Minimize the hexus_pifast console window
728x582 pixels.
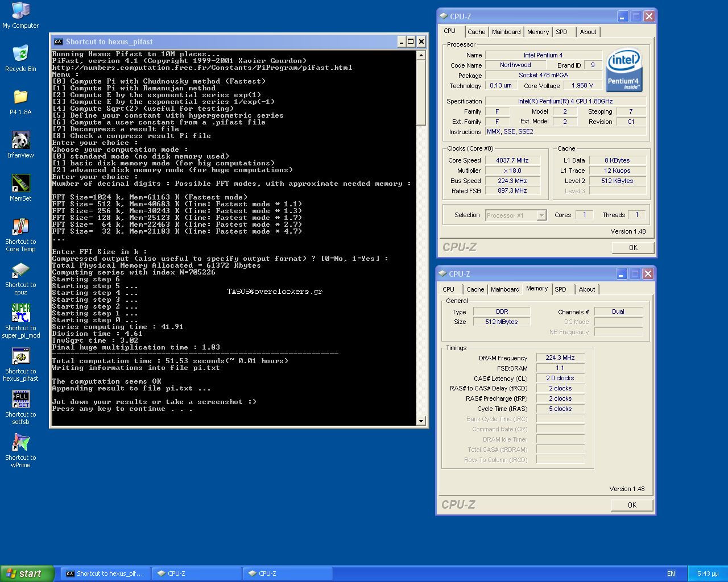400,41
